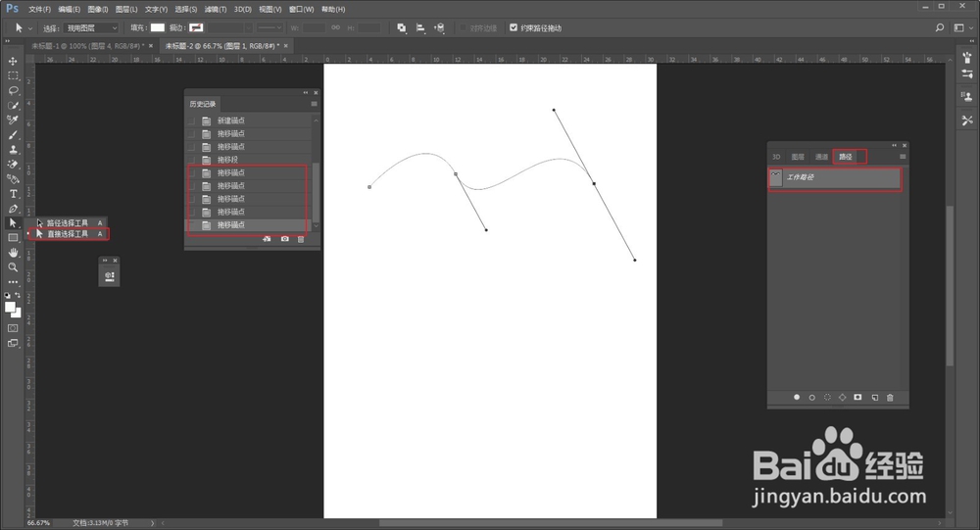Click the Path arrangement icon
The image size is (980, 530).
coord(439,27)
